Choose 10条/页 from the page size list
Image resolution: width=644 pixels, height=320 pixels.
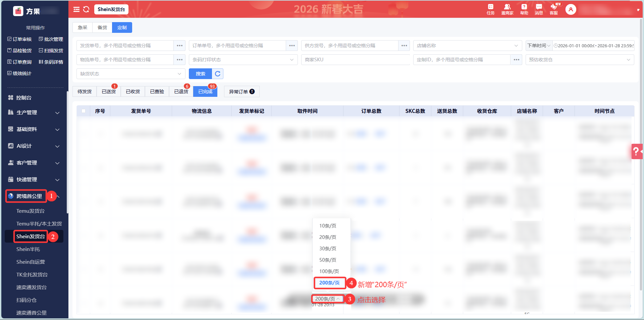pos(331,226)
